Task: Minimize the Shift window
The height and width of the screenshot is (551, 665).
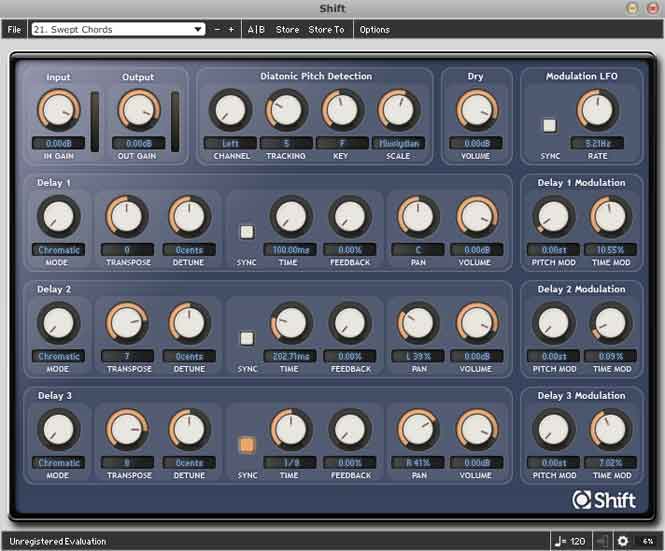Action: tap(632, 8)
